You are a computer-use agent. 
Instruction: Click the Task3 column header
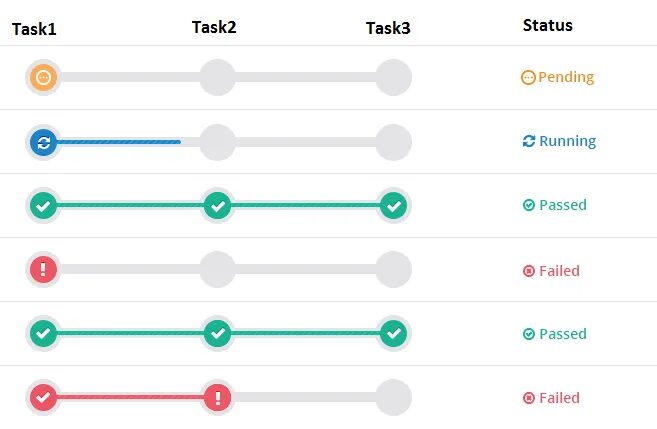click(388, 28)
